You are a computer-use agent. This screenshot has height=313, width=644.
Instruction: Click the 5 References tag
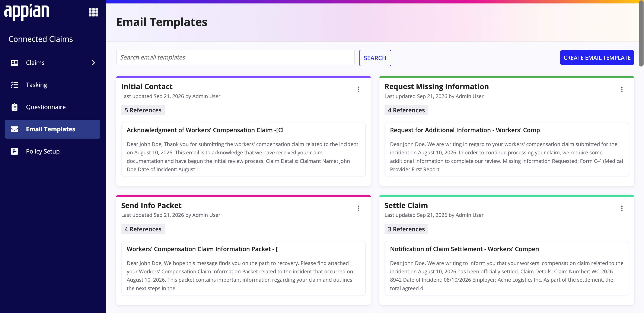point(143,110)
